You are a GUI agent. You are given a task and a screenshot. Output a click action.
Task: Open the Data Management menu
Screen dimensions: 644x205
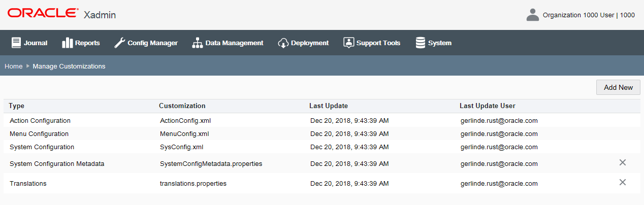tap(234, 43)
